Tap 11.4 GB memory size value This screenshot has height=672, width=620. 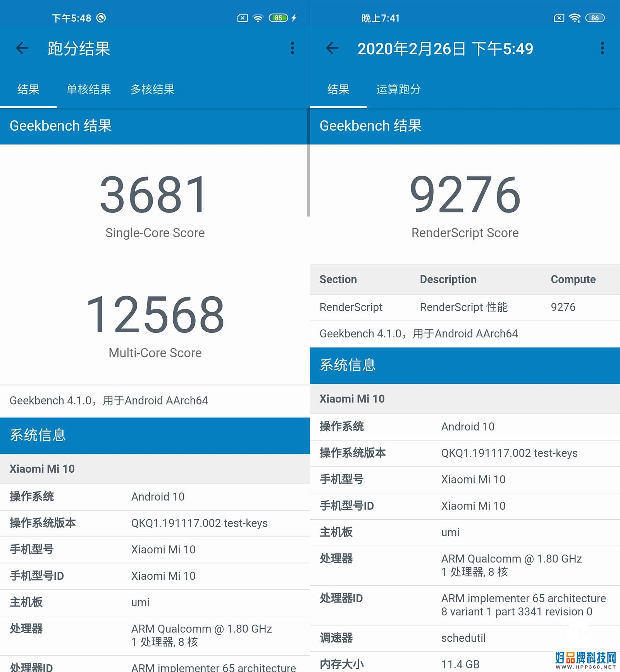click(460, 664)
